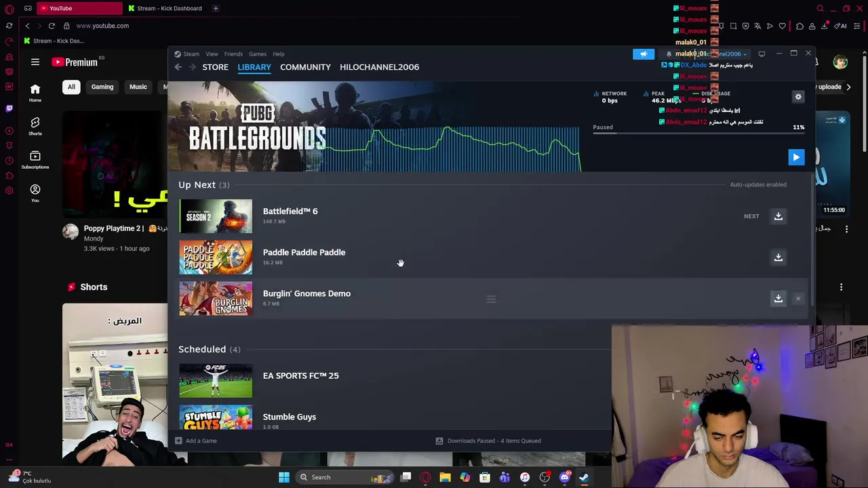Select the All filter chip

tap(71, 87)
